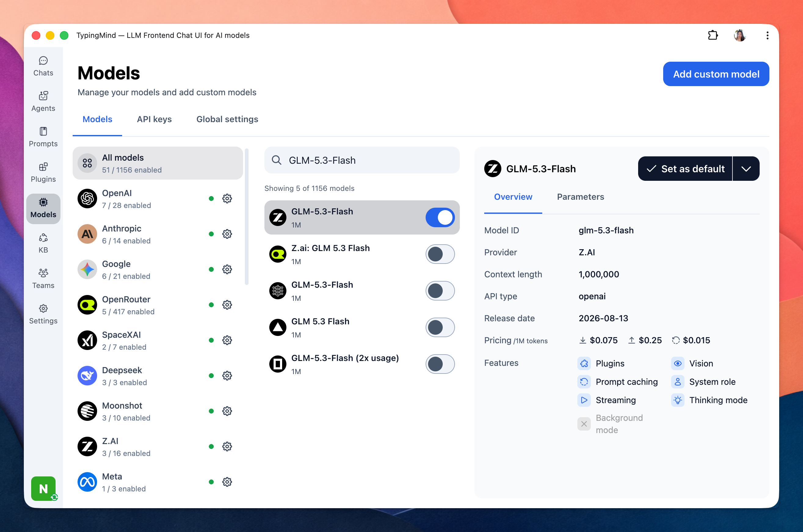The width and height of the screenshot is (803, 532).
Task: Open Plugins from the sidebar
Action: coord(43,173)
